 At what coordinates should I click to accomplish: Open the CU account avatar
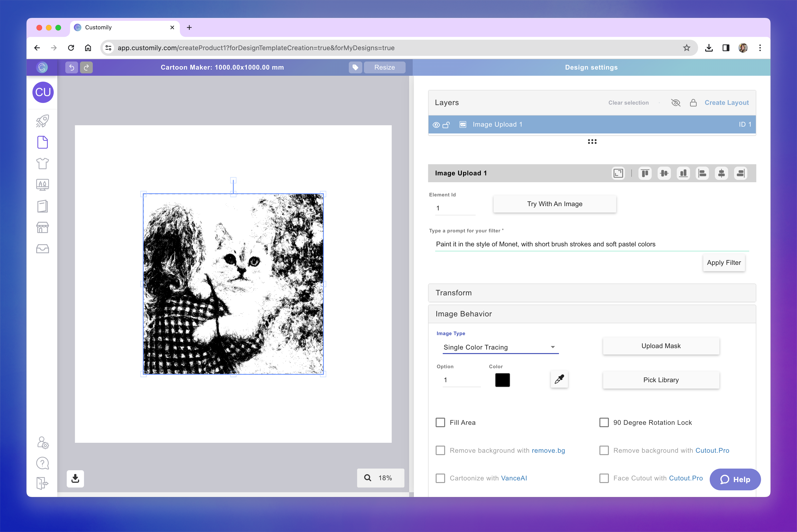43,92
